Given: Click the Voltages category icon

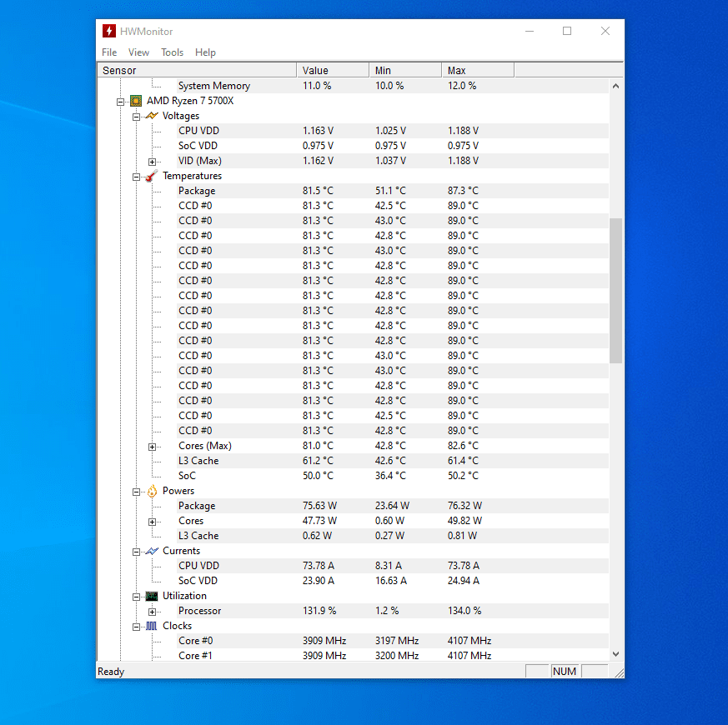Looking at the screenshot, I should (152, 116).
